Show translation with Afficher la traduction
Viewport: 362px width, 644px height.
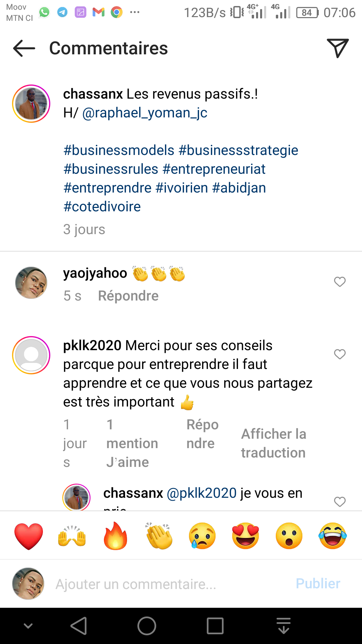(x=274, y=443)
